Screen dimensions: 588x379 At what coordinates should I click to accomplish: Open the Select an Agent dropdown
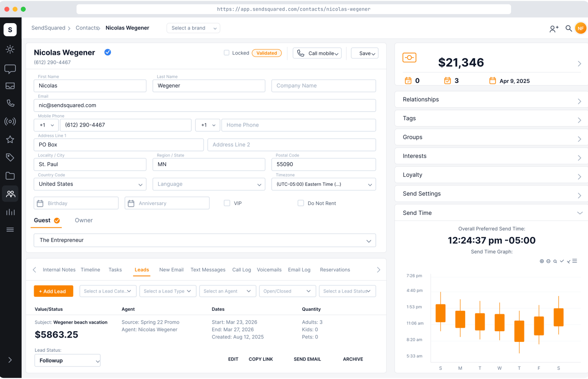[227, 291]
